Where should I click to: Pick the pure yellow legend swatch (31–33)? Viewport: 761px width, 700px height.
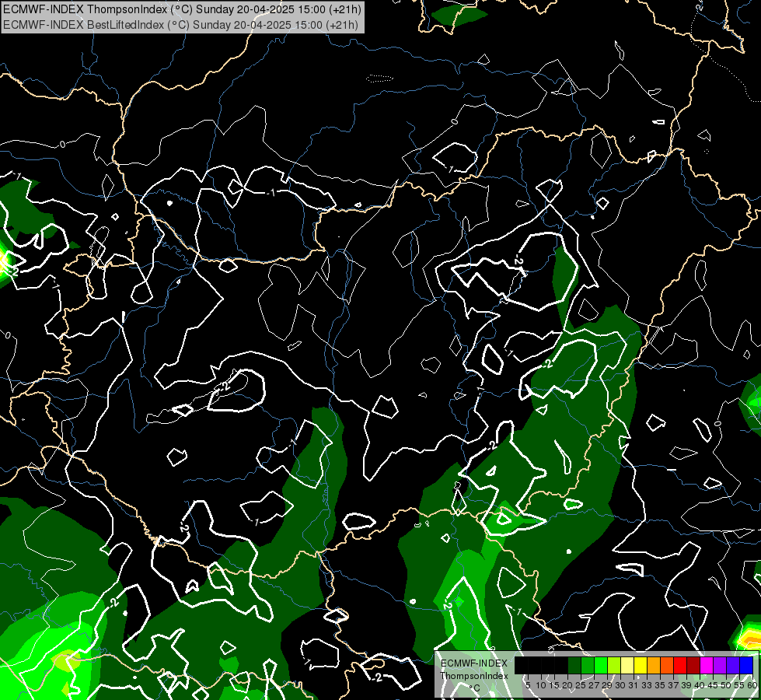641,665
